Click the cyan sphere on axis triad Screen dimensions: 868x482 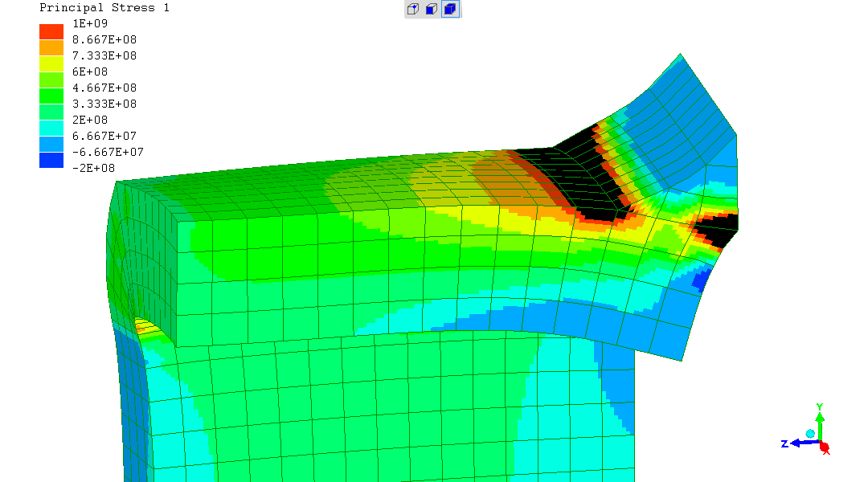coord(810,434)
